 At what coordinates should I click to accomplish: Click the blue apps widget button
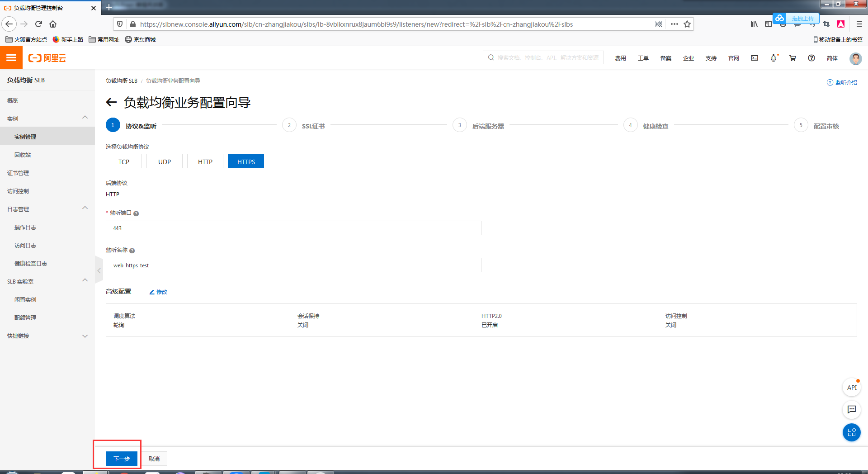[x=851, y=432]
